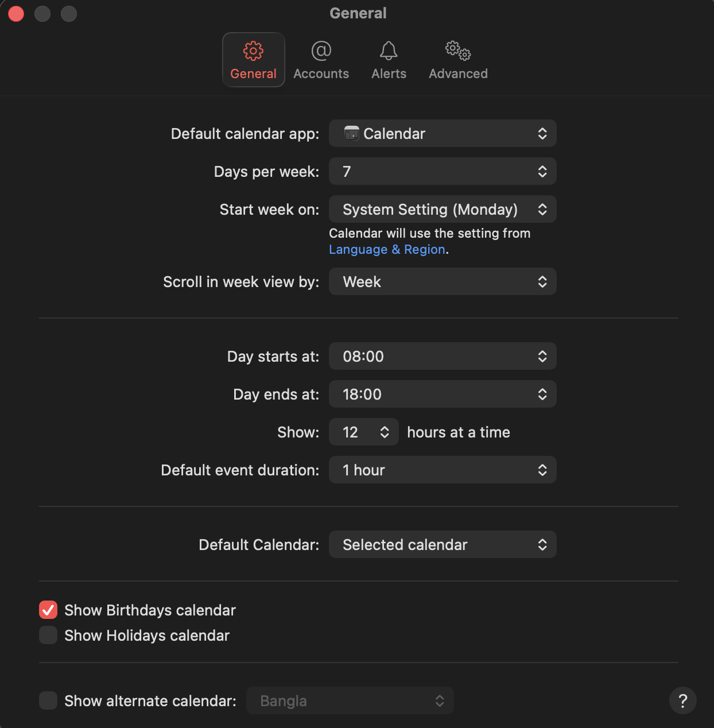Screen dimensions: 714x728
Task: Enable Show Holidays calendar
Action: tap(48, 635)
